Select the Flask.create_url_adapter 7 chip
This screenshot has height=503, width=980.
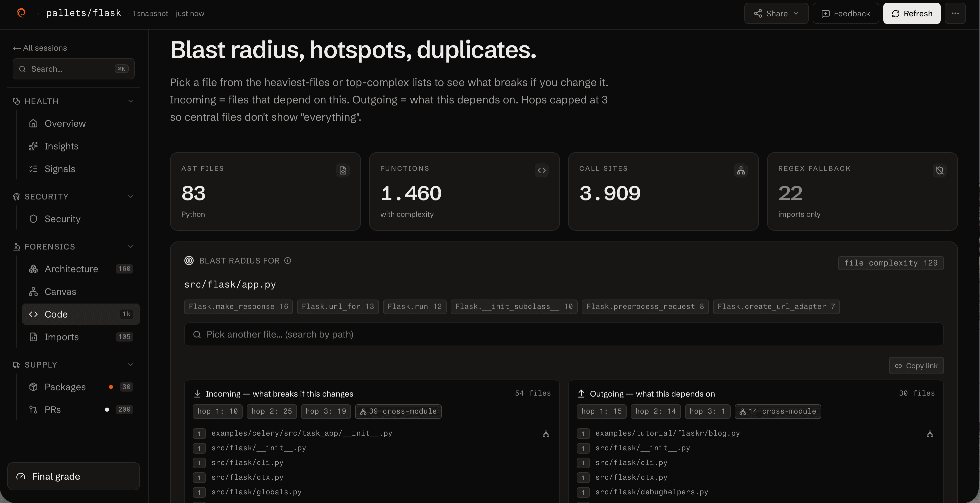pyautogui.click(x=776, y=307)
